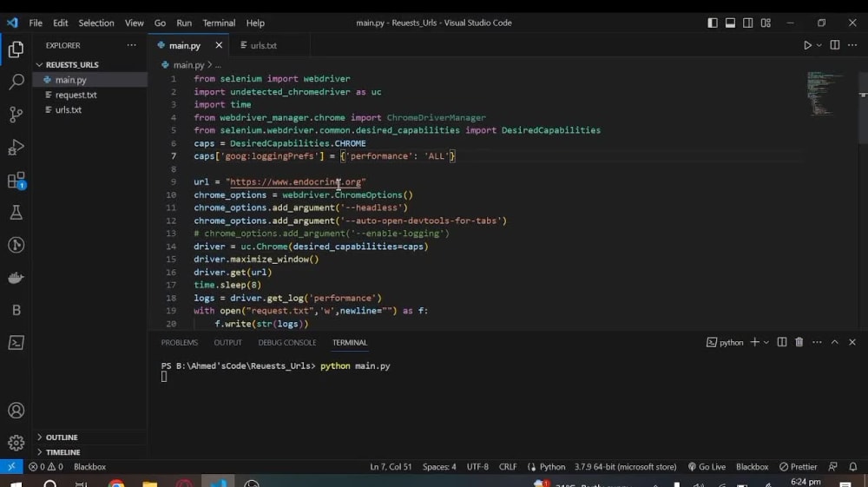
Task: Open new terminal launch profile dropdown
Action: [766, 343]
